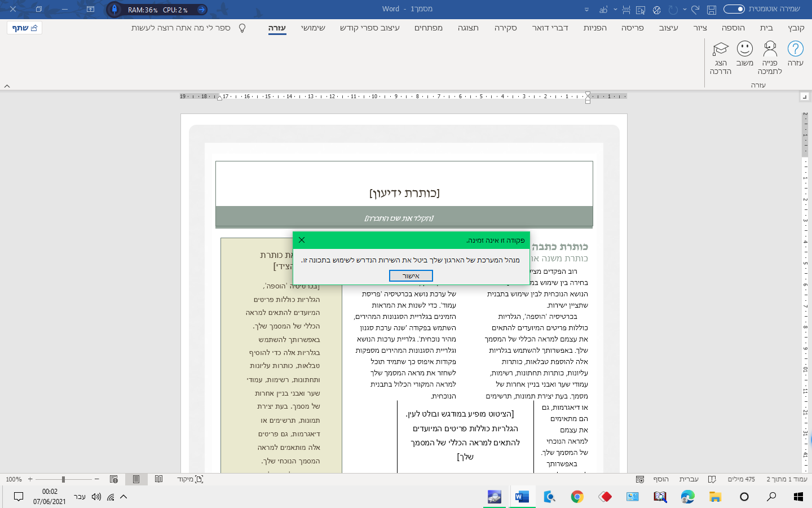Screen dimensions: 812x508
Task: Open Customize Quick Access Toolbar dropdown
Action: pos(586,10)
